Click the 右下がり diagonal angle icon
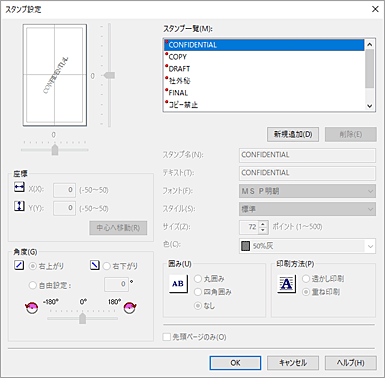385x378 pixels. tap(95, 265)
